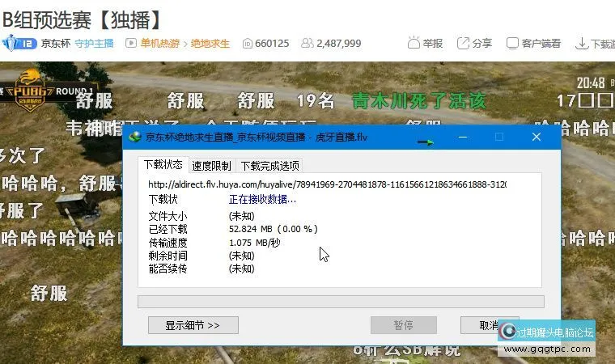This screenshot has height=364, width=615.
Task: Click the 正在接收数据... status text
Action: [x=262, y=200]
